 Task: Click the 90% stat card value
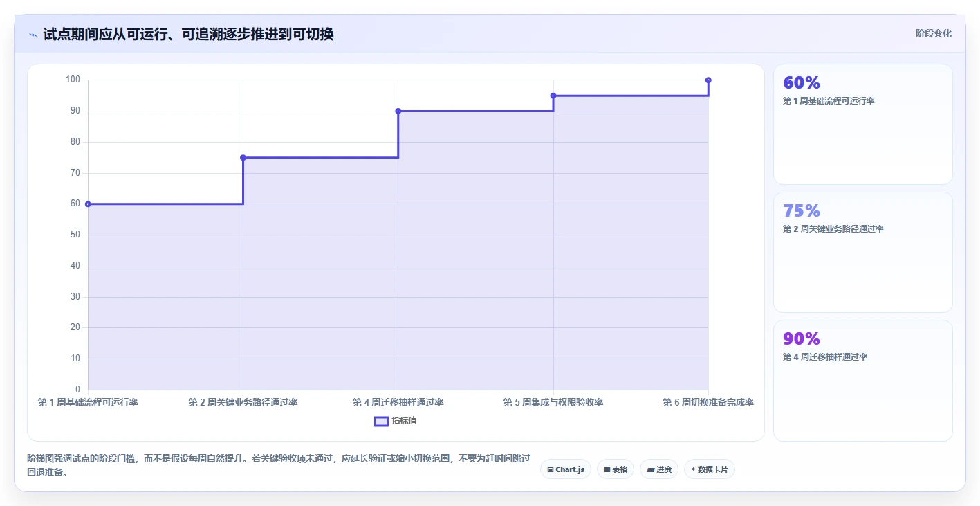point(802,338)
